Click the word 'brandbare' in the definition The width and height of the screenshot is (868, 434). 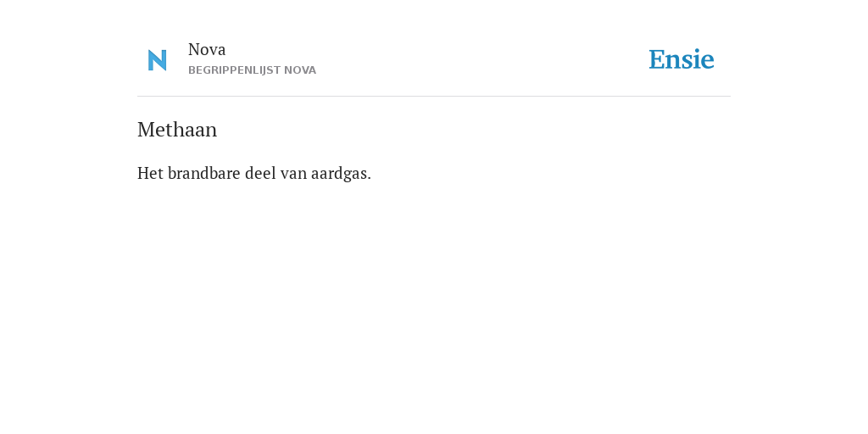point(203,173)
